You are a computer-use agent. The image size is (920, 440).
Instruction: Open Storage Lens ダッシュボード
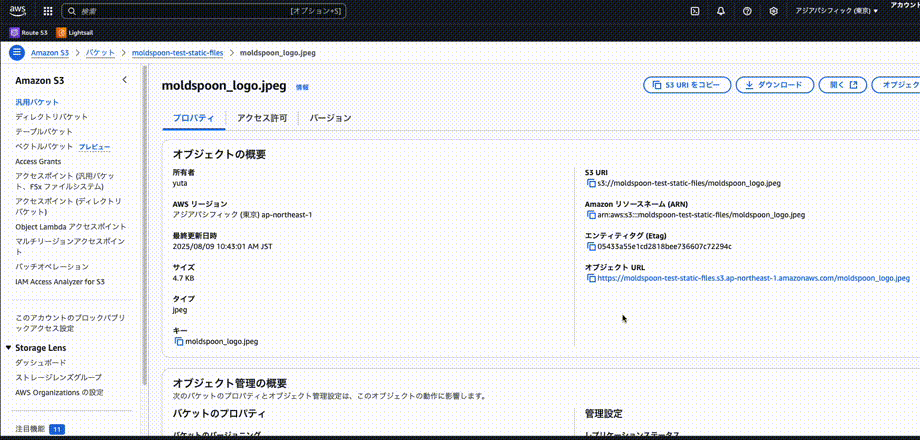pos(40,363)
